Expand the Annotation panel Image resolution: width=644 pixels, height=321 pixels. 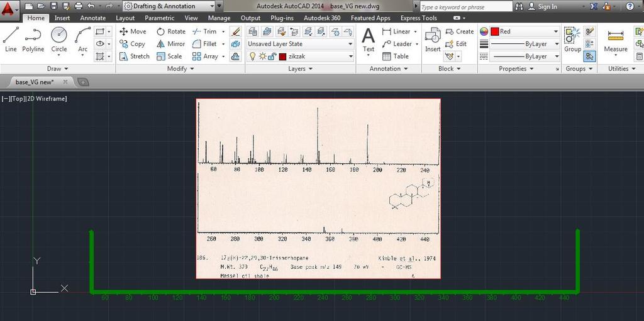(x=388, y=68)
